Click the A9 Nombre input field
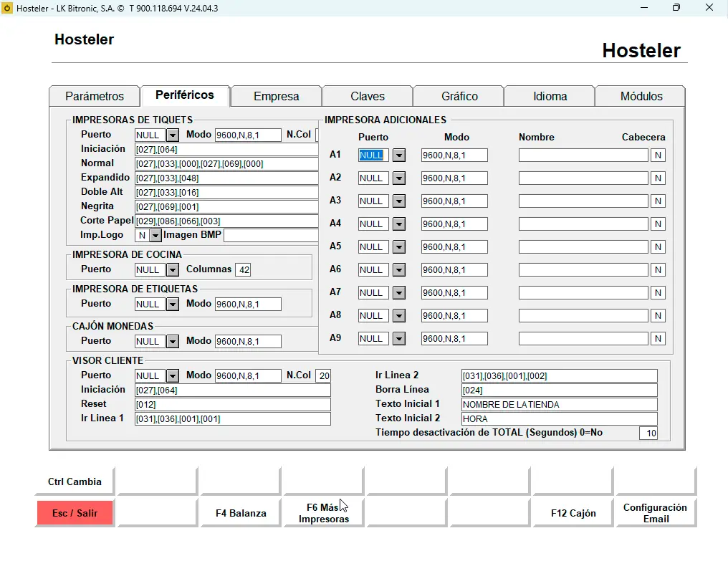This screenshot has height=561, width=728. (583, 339)
